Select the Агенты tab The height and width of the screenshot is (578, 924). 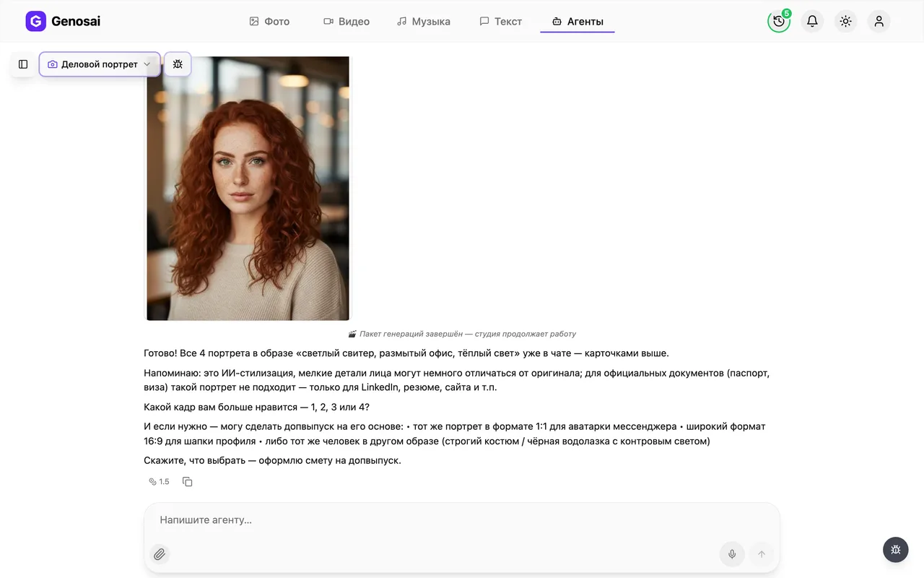coord(577,22)
